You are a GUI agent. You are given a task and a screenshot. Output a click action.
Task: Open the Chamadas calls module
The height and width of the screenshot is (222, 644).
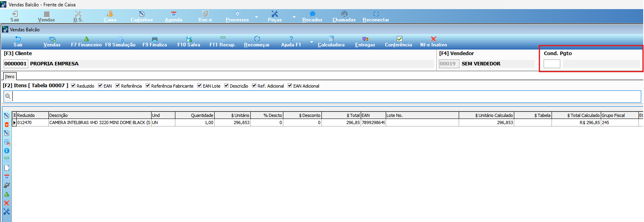[x=344, y=16]
